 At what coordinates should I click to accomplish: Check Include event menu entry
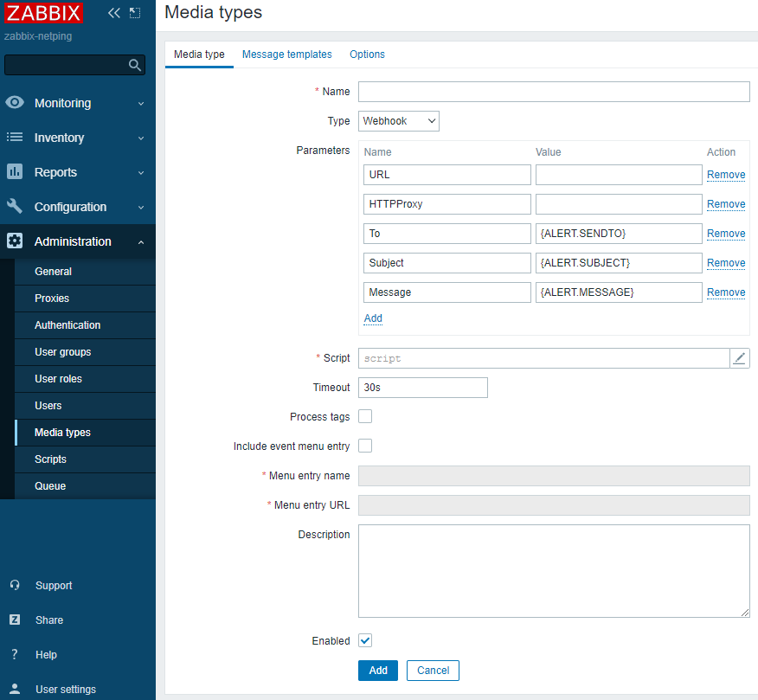[x=365, y=446]
